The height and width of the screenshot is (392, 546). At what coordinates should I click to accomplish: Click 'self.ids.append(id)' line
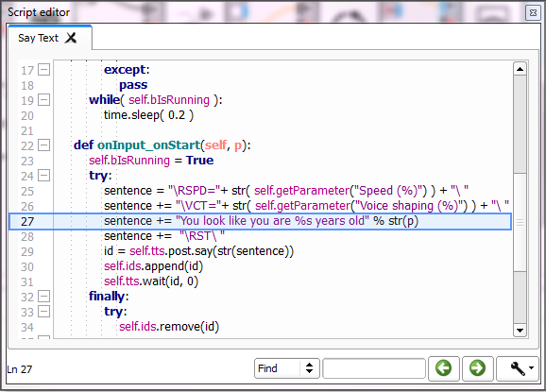(x=154, y=266)
